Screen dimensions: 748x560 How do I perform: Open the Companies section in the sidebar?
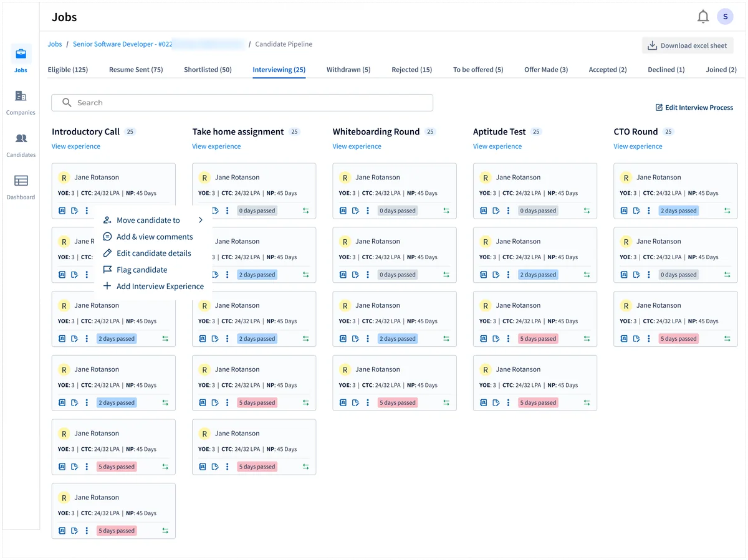pyautogui.click(x=21, y=102)
